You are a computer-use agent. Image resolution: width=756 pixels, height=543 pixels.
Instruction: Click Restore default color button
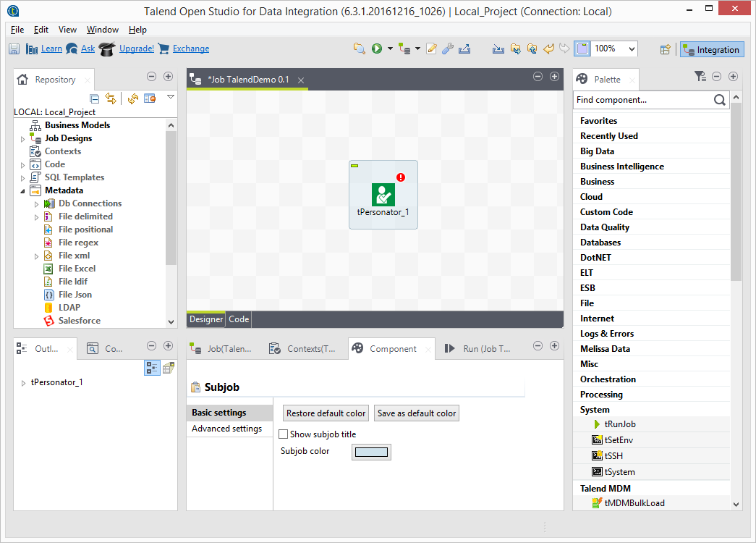pos(326,413)
